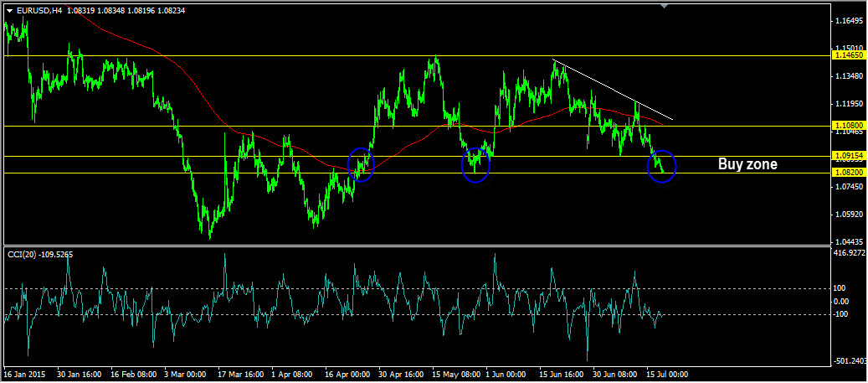This screenshot has width=868, height=383.
Task: Click the '30 Jan 16:00' time label
Action: (80, 374)
